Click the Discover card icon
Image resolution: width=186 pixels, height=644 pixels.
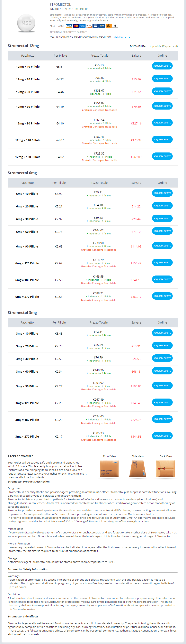tap(89, 26)
